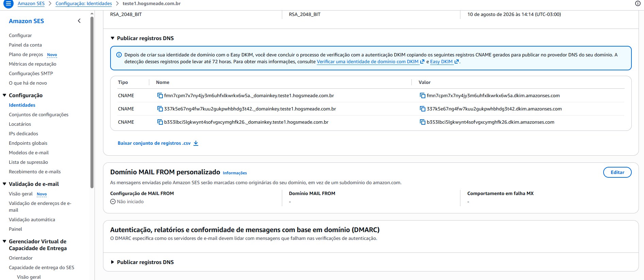
Task: Open Modelos de e-mail
Action: tap(29, 153)
